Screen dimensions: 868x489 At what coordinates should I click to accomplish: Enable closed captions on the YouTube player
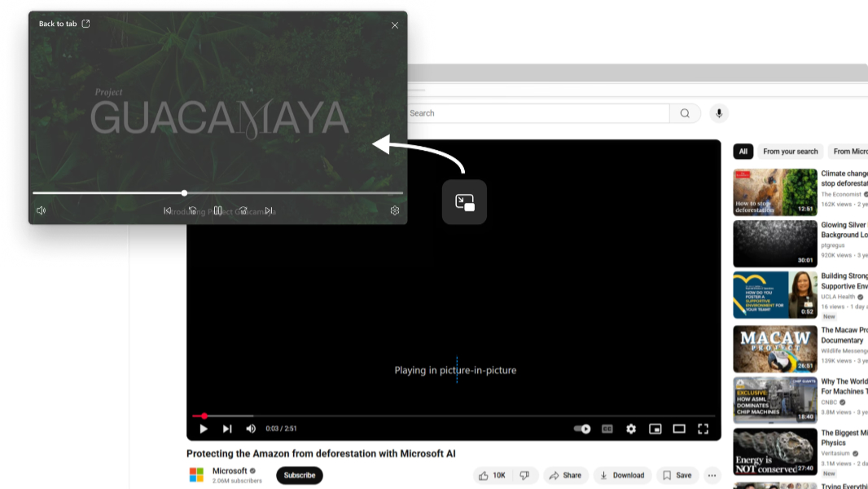coord(607,429)
